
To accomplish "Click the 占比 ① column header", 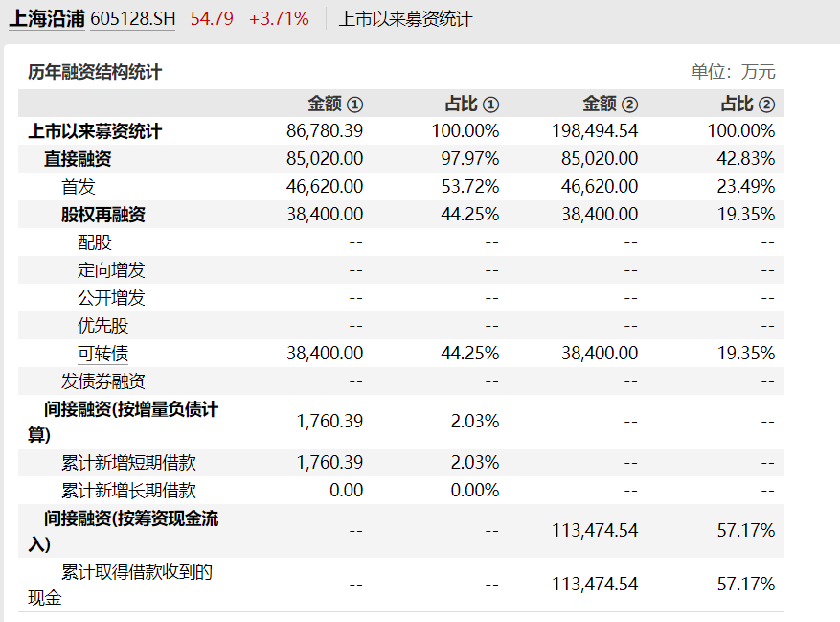I will (x=472, y=104).
